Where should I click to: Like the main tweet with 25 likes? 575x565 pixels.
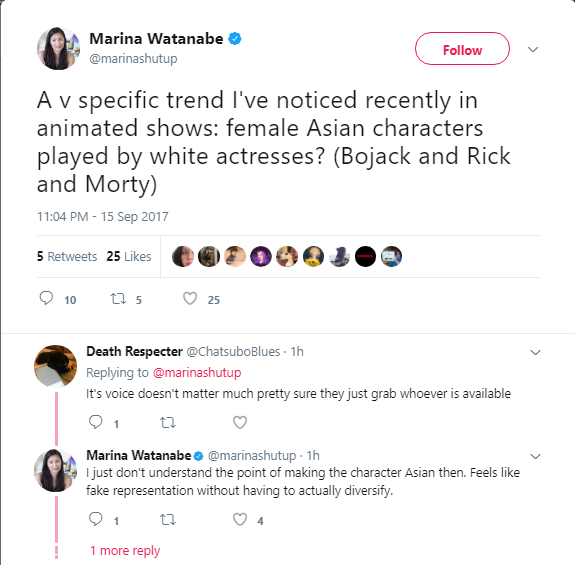pos(190,299)
